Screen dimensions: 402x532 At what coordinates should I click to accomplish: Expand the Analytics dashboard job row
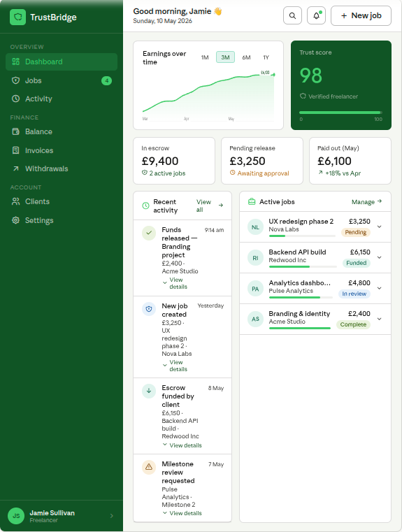tap(380, 289)
